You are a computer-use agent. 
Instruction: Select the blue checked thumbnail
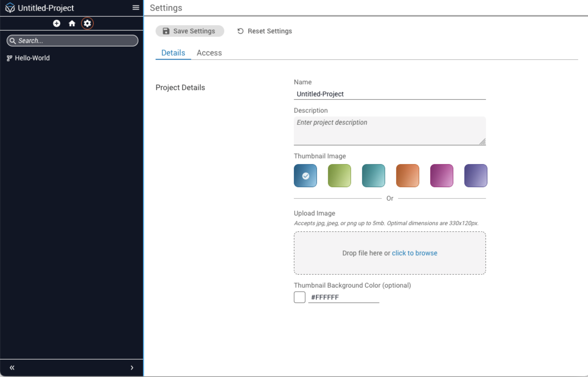[x=305, y=176]
